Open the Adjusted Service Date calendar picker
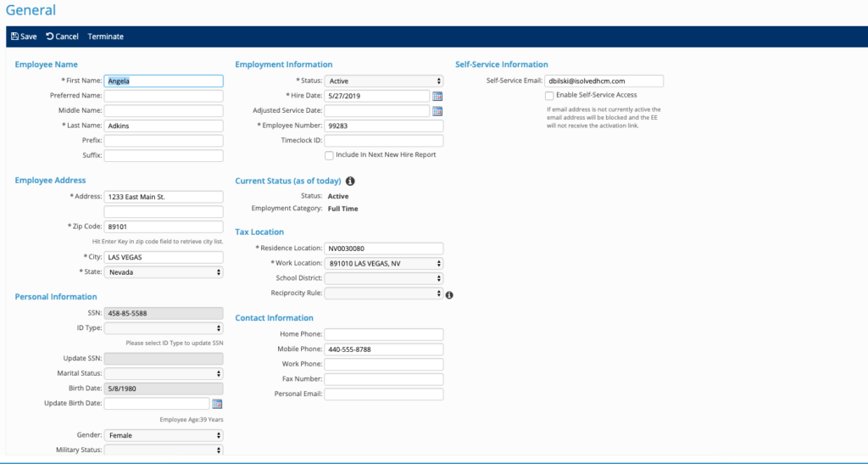The width and height of the screenshot is (868, 464). (x=437, y=111)
